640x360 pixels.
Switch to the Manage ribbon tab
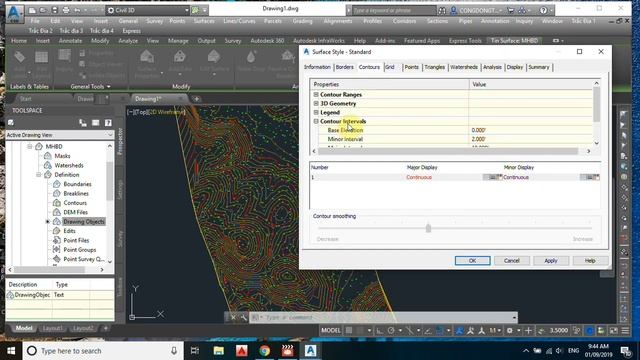[x=178, y=41]
